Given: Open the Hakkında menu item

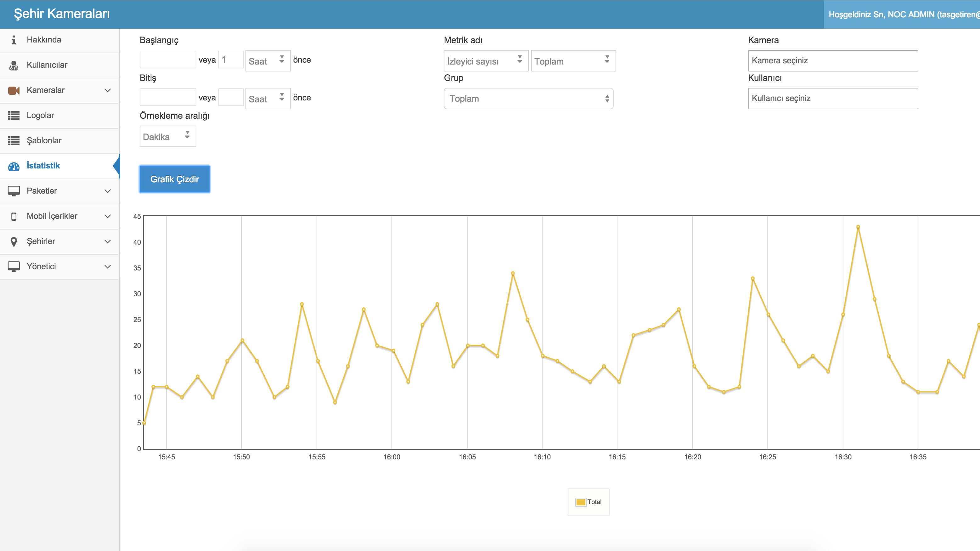Looking at the screenshot, I should point(60,40).
